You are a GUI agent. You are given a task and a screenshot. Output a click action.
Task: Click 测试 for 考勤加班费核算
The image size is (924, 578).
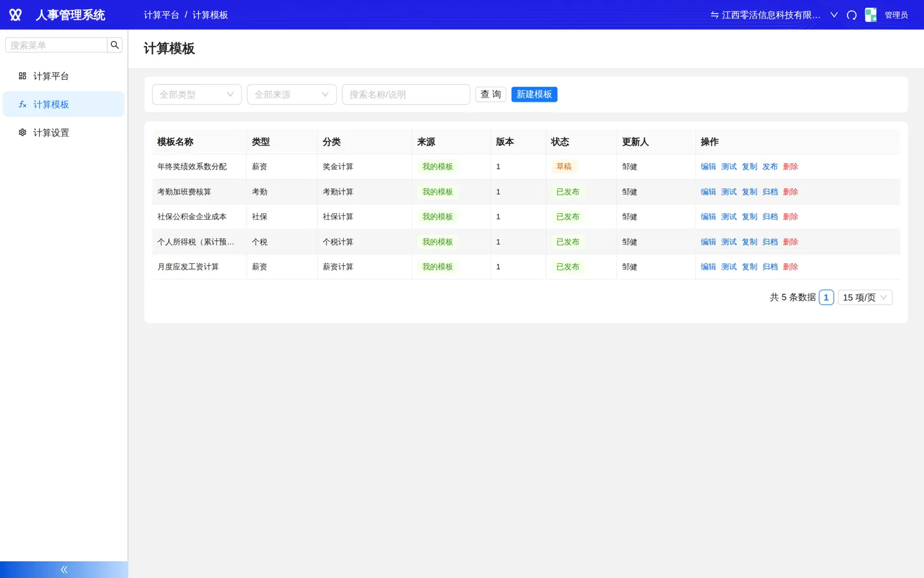pos(729,191)
